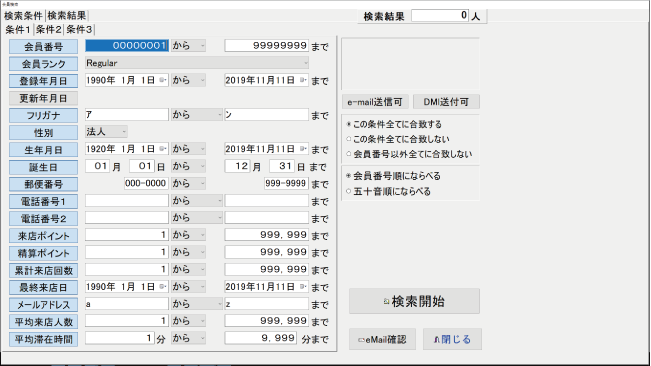
Task: Click the 会員番号 end field 99999999
Action: coord(267,46)
